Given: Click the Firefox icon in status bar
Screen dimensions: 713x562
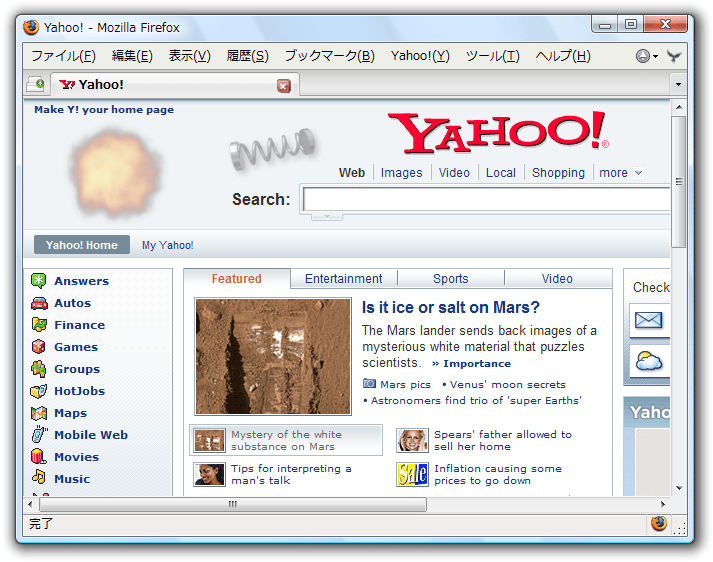Looking at the screenshot, I should coord(658,523).
